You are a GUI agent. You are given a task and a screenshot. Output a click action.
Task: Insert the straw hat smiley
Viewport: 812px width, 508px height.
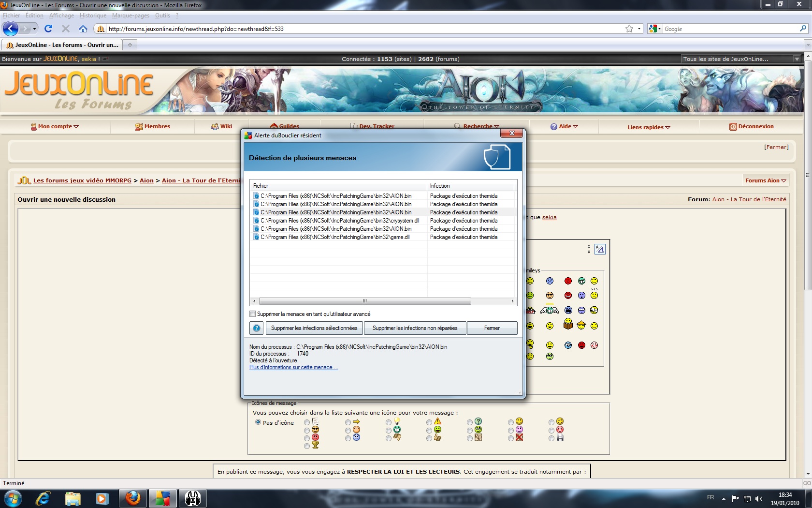[581, 325]
